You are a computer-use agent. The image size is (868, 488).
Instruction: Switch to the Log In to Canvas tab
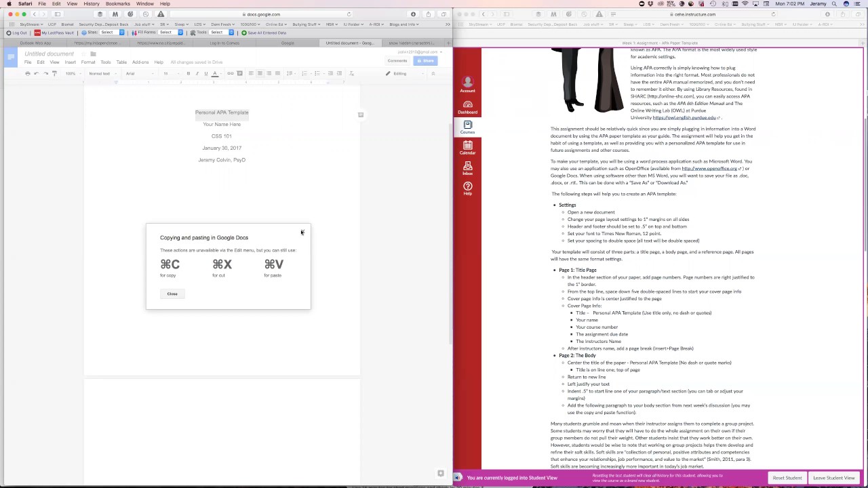click(224, 43)
